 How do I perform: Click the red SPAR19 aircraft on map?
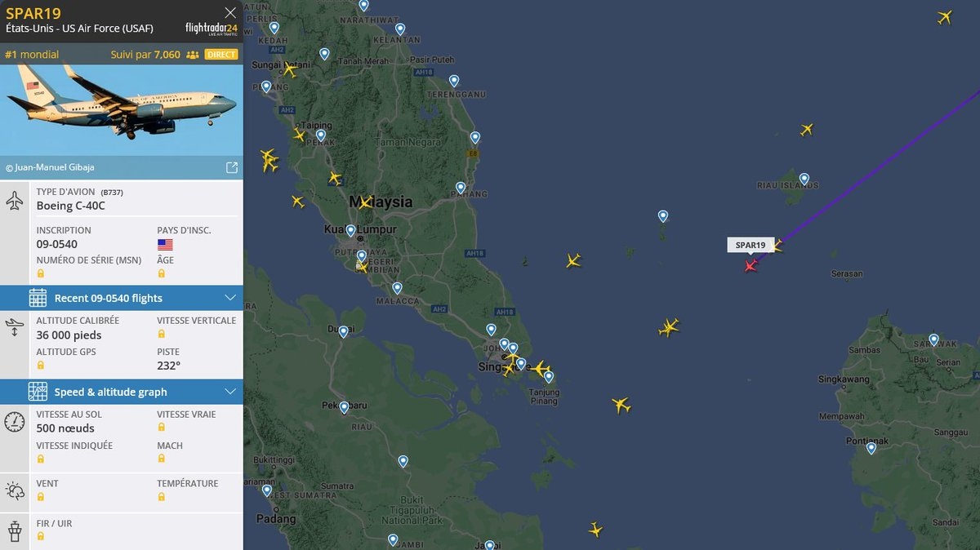(x=751, y=264)
